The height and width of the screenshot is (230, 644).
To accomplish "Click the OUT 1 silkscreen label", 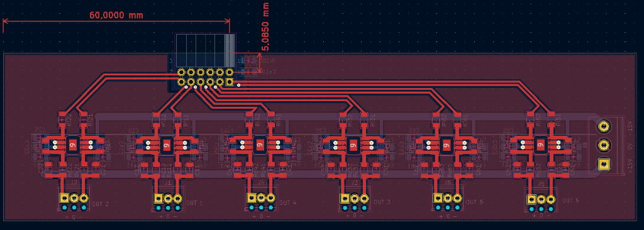I will [x=194, y=204].
